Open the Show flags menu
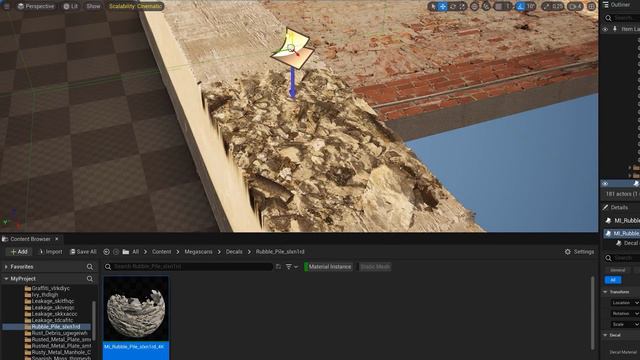640x360 pixels. tap(93, 6)
